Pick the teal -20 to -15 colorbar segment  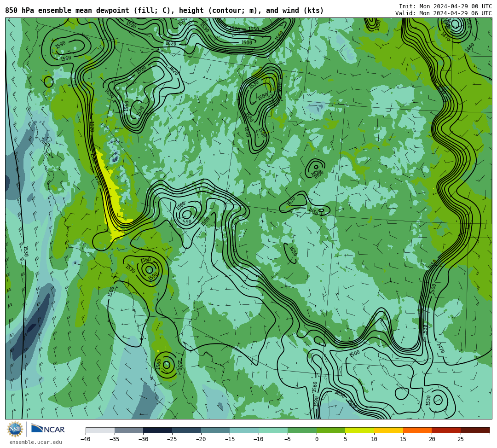(215, 430)
